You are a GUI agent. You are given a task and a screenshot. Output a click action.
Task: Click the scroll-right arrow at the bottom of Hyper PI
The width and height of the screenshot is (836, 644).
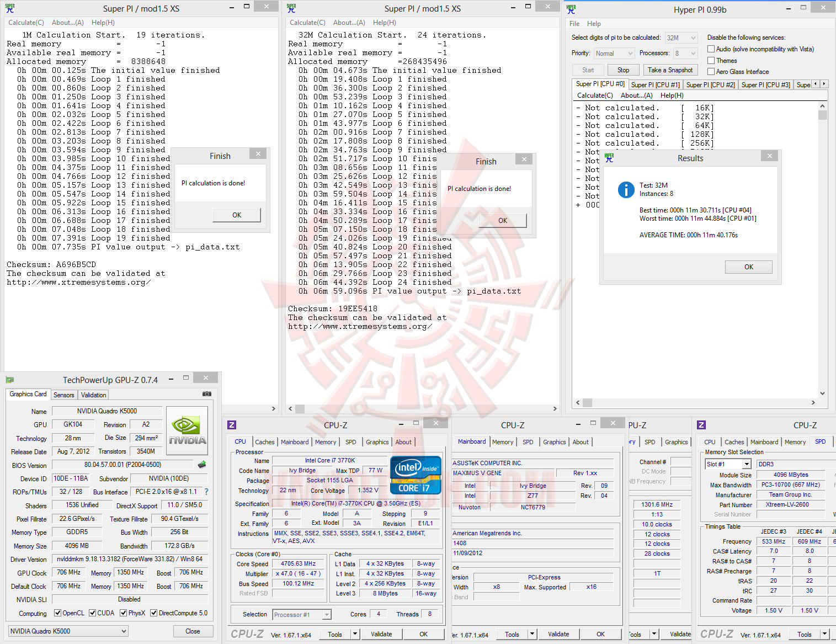point(813,403)
